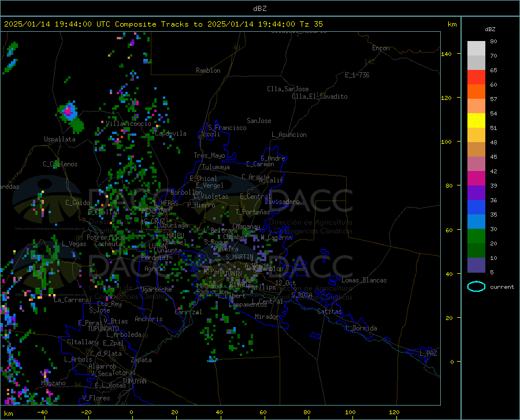520x420 pixels.
Task: Click the 'dBZ' title at window top
Action: pos(259,9)
